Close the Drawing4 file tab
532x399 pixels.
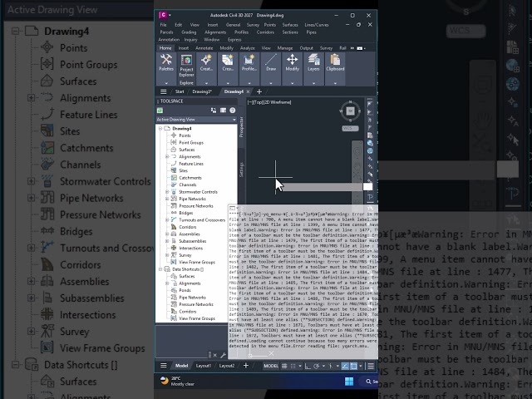point(248,91)
